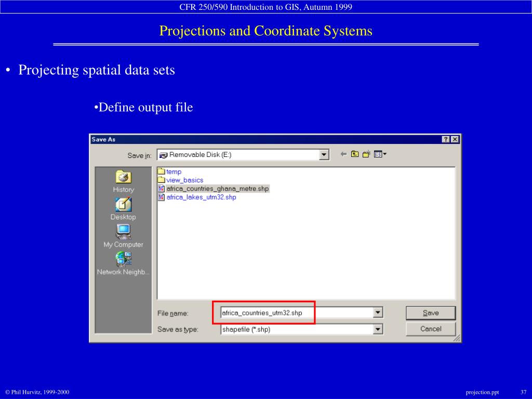The image size is (532, 399).
Task: Expand the File name dropdown arrow
Action: pos(378,312)
